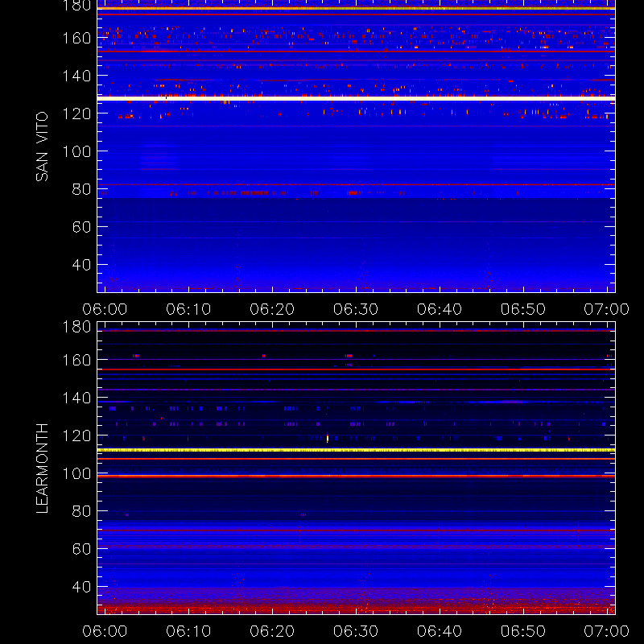Click the yellow burst near 06:27 in LEARMONTH plot
Screen dimensions: 644x644
tap(328, 438)
